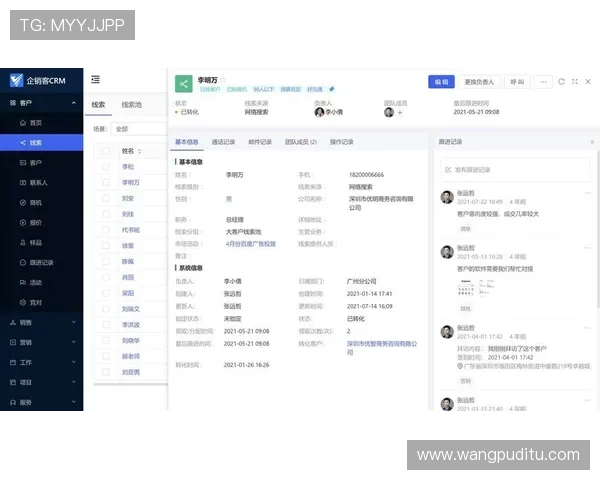Open 跟进记录 icon in left sidebar
The width and height of the screenshot is (600, 480).
22,262
